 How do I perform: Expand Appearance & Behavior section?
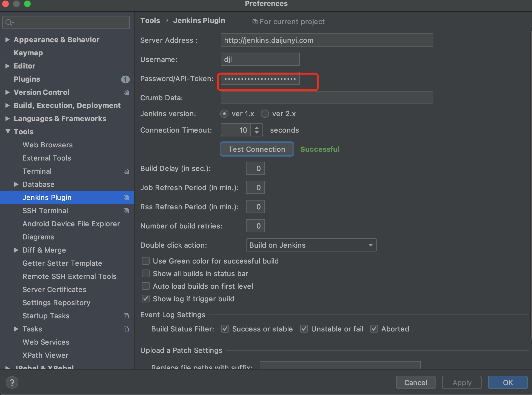pyautogui.click(x=8, y=40)
